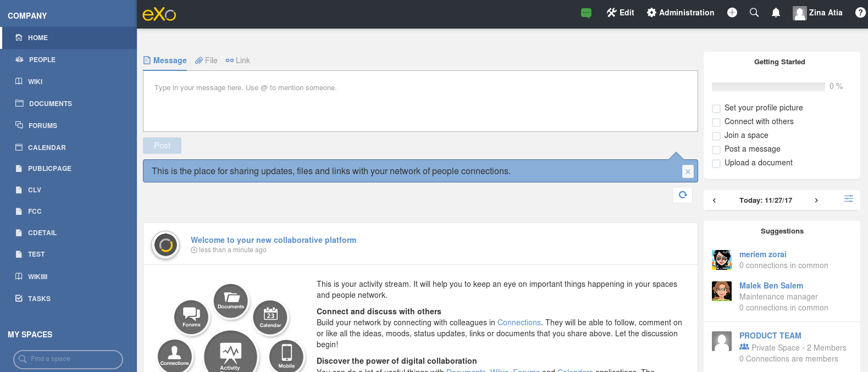The width and height of the screenshot is (868, 372).
Task: Open the green chat status icon
Action: pyautogui.click(x=587, y=13)
